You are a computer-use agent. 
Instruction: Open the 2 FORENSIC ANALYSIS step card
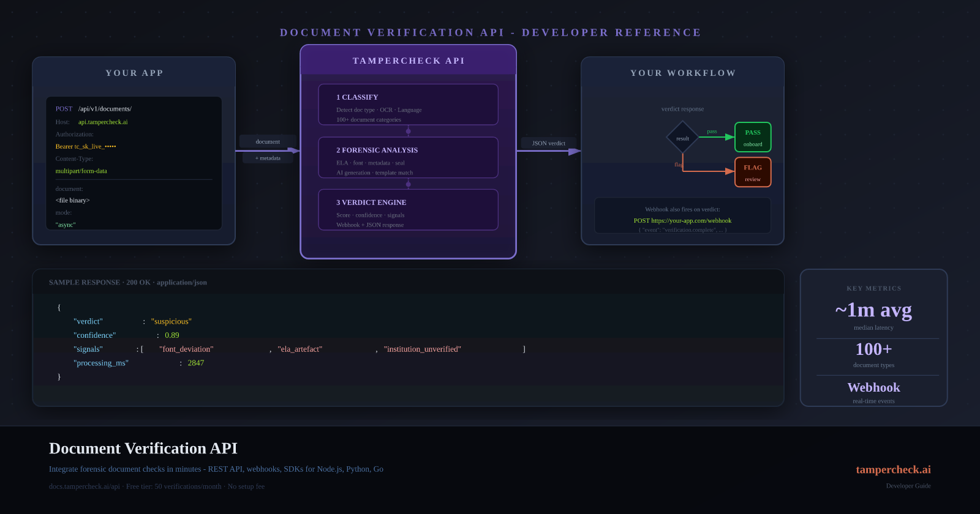(x=408, y=157)
